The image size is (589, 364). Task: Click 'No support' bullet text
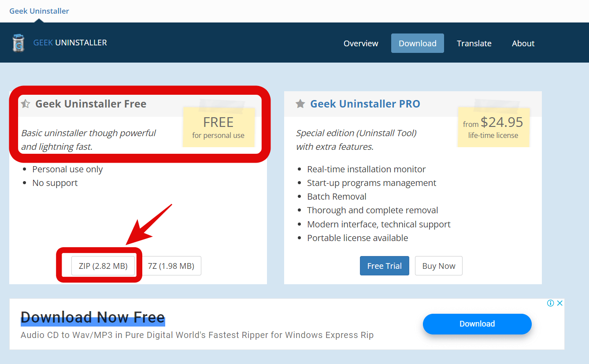pyautogui.click(x=55, y=183)
